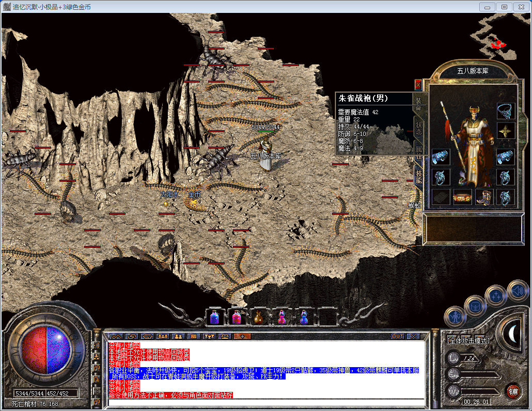Click the guild hierarchy icon on chat toolbar
Viewport: 532px width, 411px height.
209,337
